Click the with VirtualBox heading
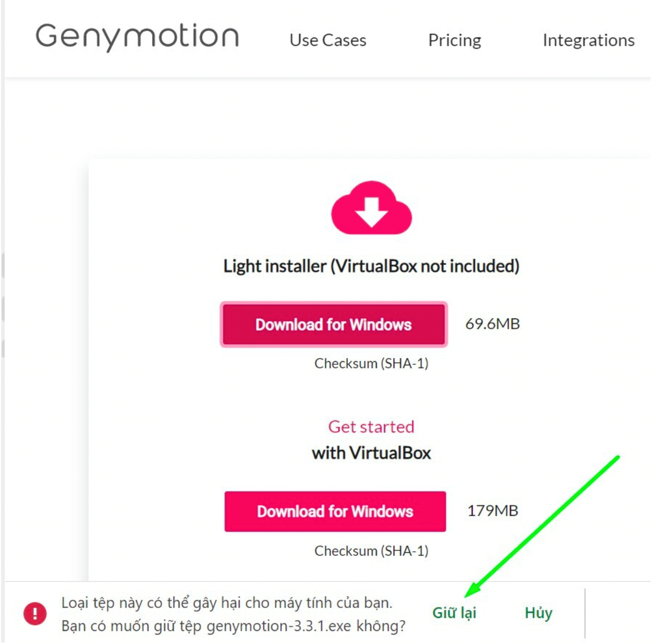The width and height of the screenshot is (654, 644). tap(371, 453)
